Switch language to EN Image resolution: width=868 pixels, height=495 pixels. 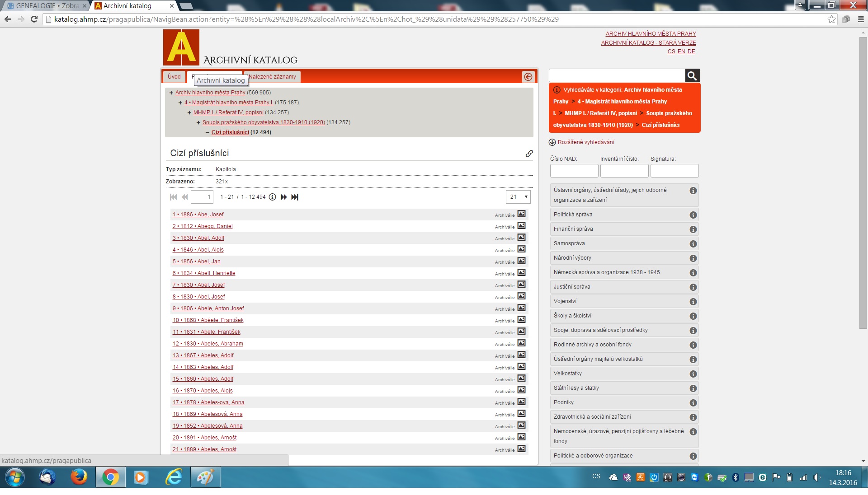(681, 51)
